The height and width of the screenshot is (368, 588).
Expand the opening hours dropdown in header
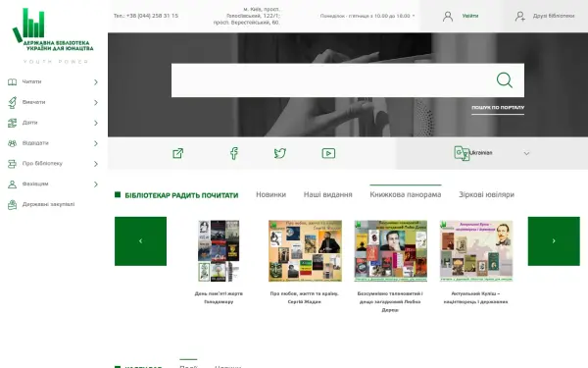[414, 16]
